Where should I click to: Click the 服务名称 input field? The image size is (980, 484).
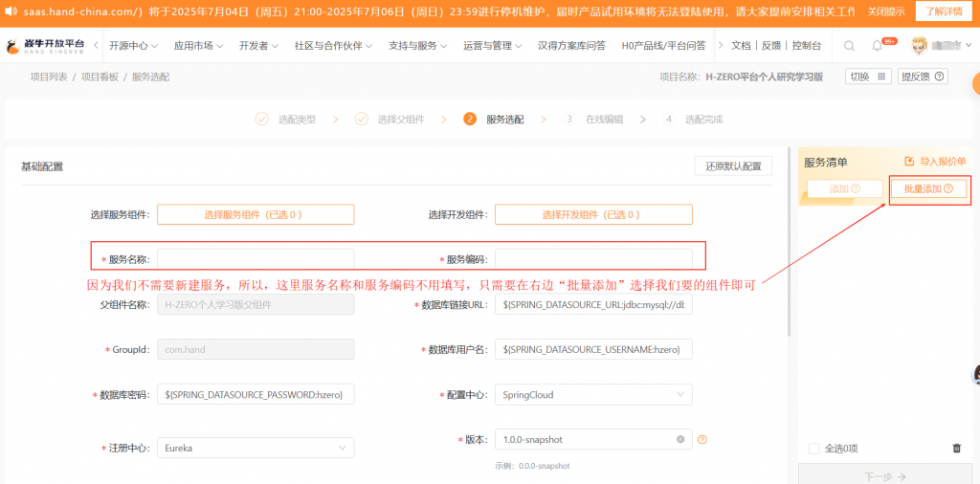pos(256,259)
